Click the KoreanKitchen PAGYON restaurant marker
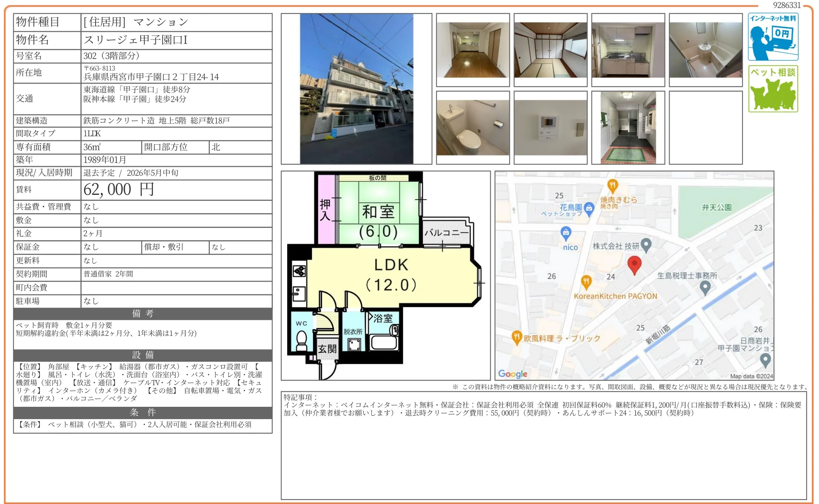 (586, 282)
